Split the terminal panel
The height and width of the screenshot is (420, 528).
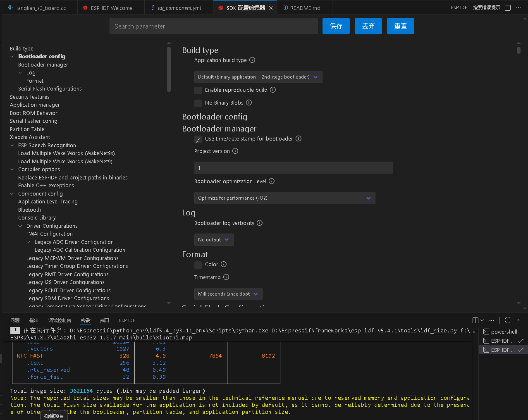475,320
